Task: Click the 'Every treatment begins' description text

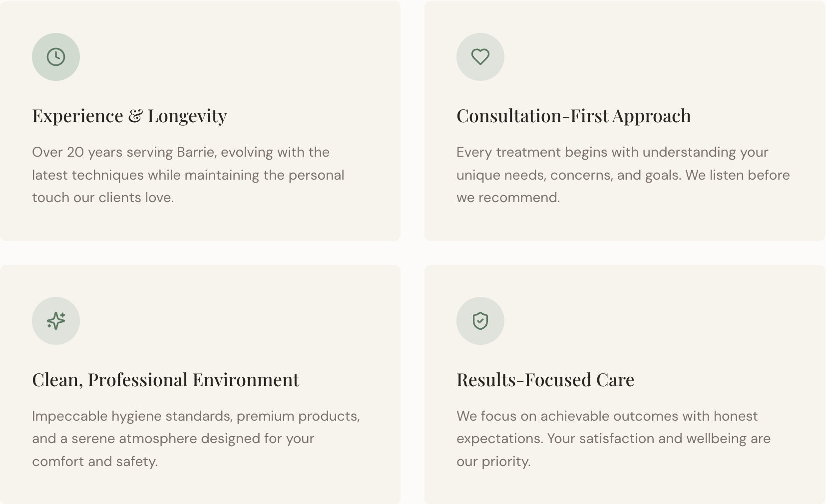Action: click(x=623, y=175)
